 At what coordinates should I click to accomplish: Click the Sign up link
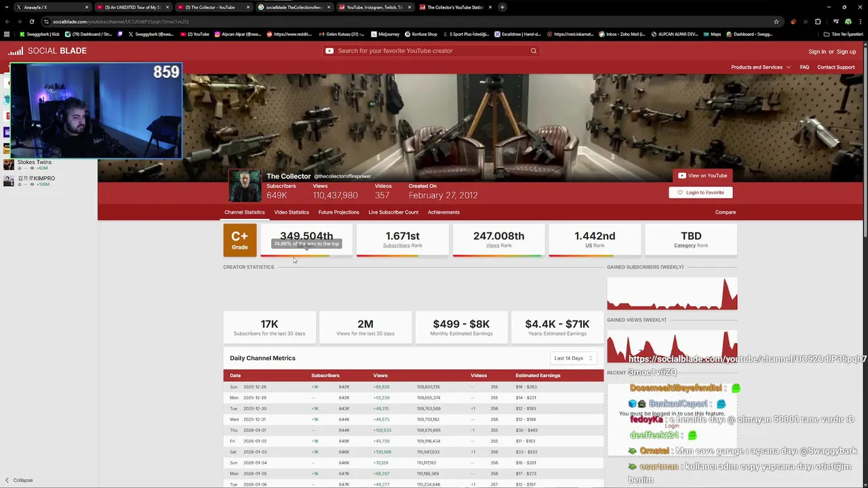click(846, 52)
